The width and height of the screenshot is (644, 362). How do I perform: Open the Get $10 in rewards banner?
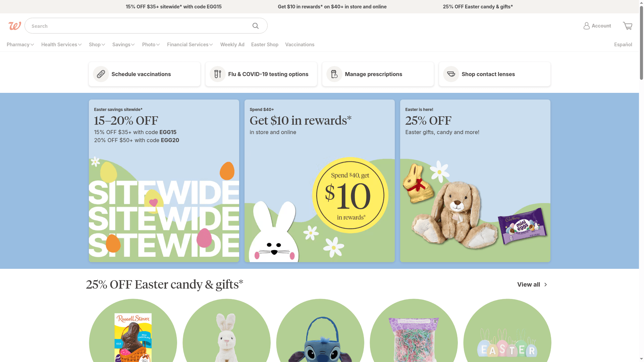tap(319, 181)
